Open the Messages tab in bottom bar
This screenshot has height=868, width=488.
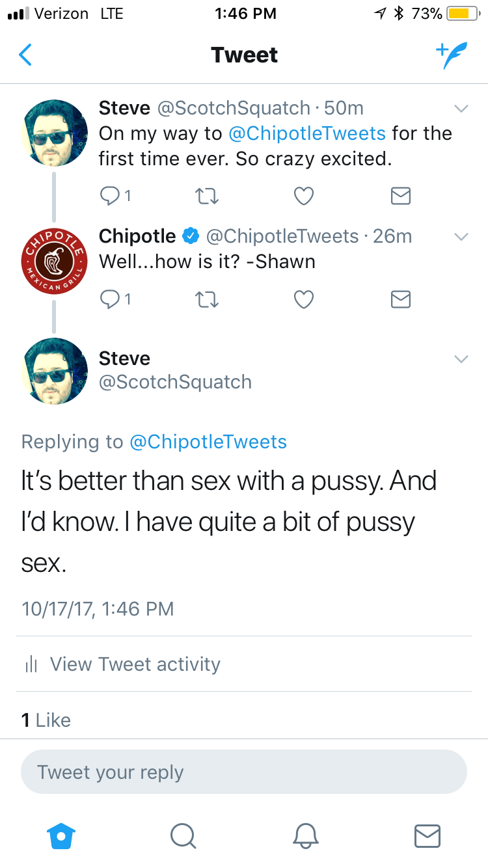click(427, 835)
